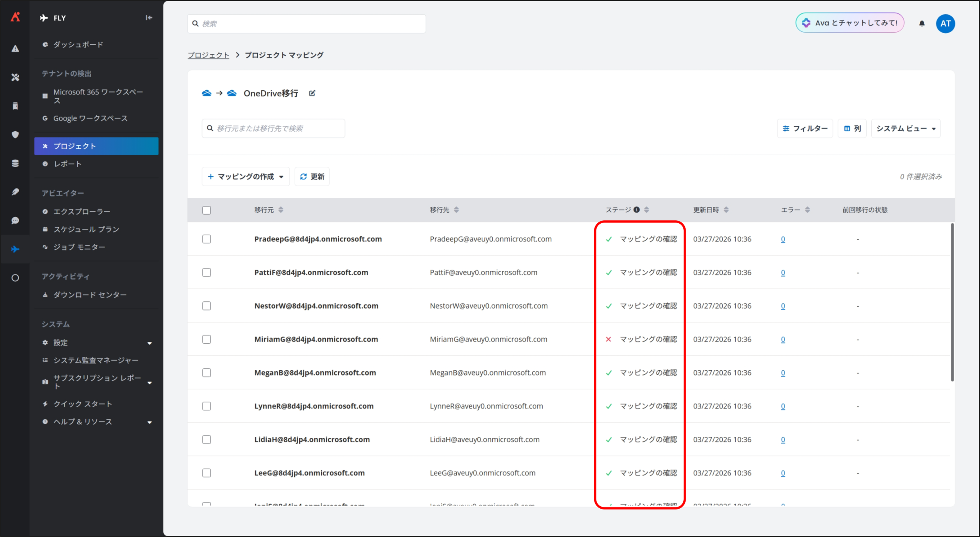Click the shield icon in left rail
The width and height of the screenshot is (980, 537).
coord(15,134)
